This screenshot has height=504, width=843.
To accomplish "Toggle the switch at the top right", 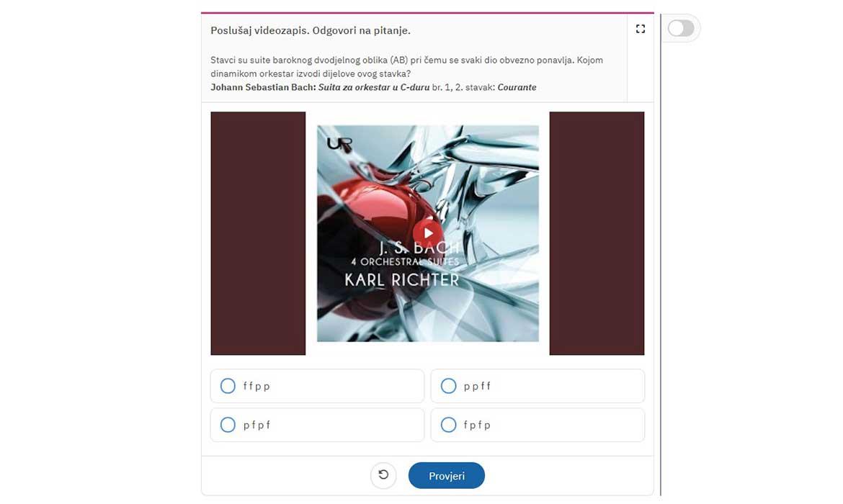I will (x=681, y=28).
